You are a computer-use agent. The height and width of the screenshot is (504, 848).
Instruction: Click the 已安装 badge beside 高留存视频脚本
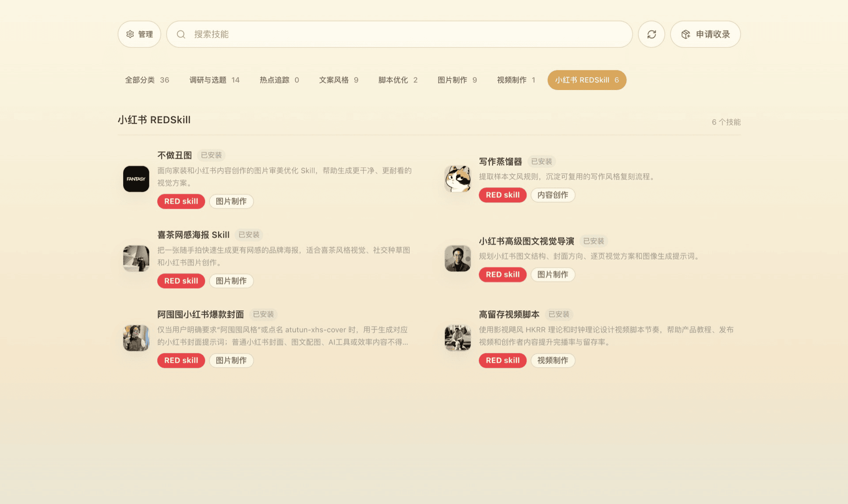point(559,314)
